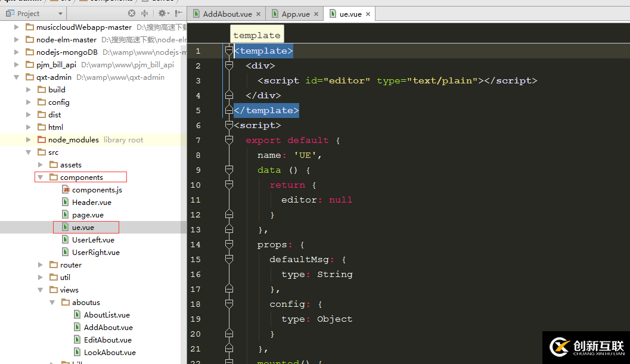Expand the node_modules folder

click(28, 140)
